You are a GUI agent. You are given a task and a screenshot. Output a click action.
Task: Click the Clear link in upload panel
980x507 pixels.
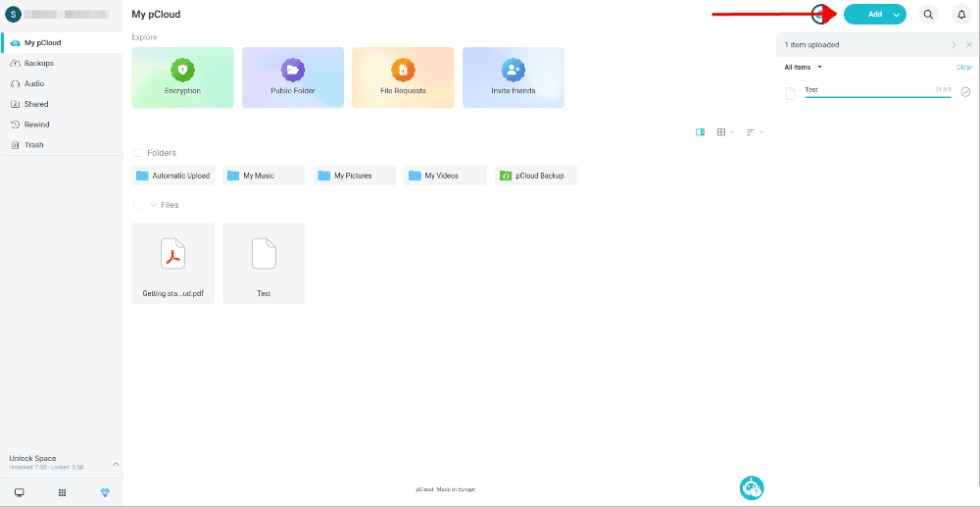point(963,67)
